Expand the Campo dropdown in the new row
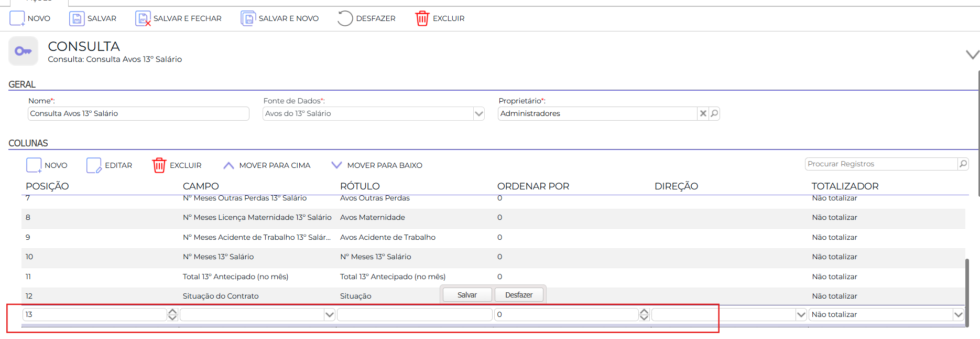 [x=329, y=315]
